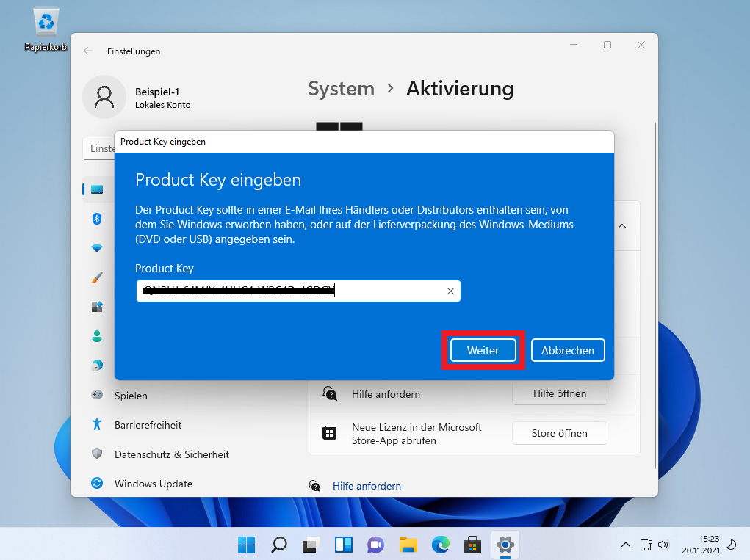Select the Wi-Fi network icon in the sidebar
750x560 pixels.
click(96, 248)
